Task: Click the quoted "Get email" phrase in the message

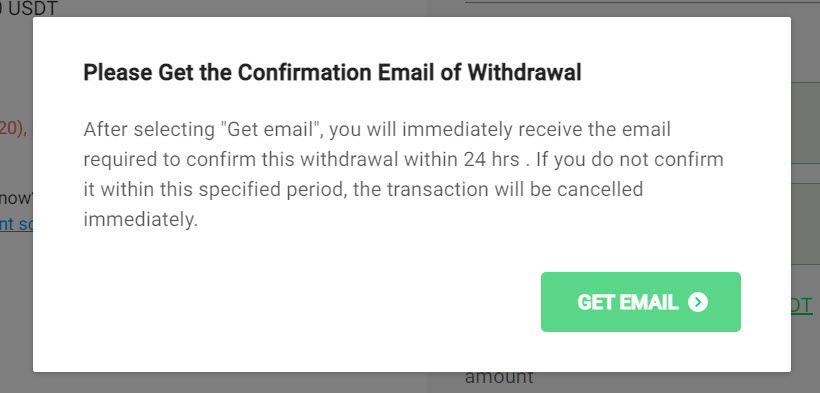Action: click(x=269, y=129)
